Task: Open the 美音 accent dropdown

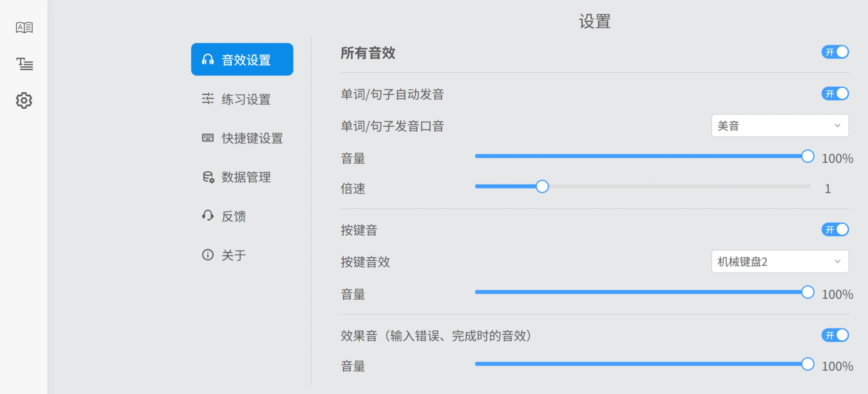Action: click(x=780, y=126)
